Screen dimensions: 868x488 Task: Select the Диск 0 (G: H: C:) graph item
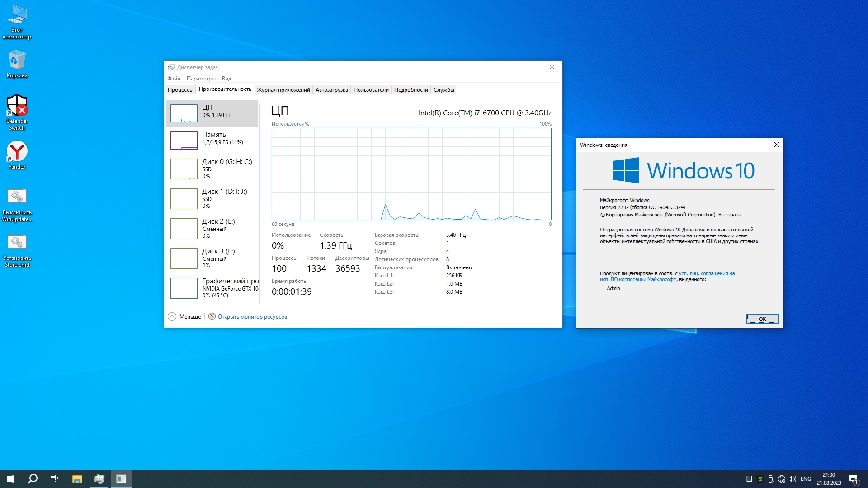coord(212,169)
